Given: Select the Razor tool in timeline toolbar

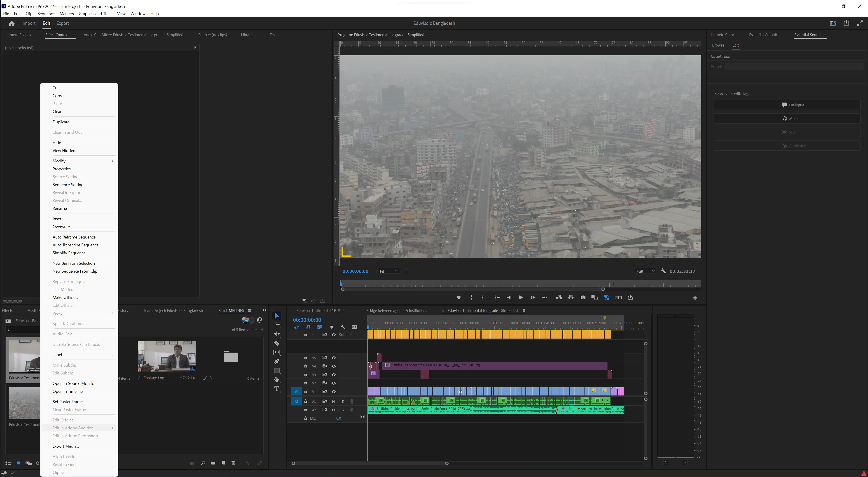Looking at the screenshot, I should [277, 343].
